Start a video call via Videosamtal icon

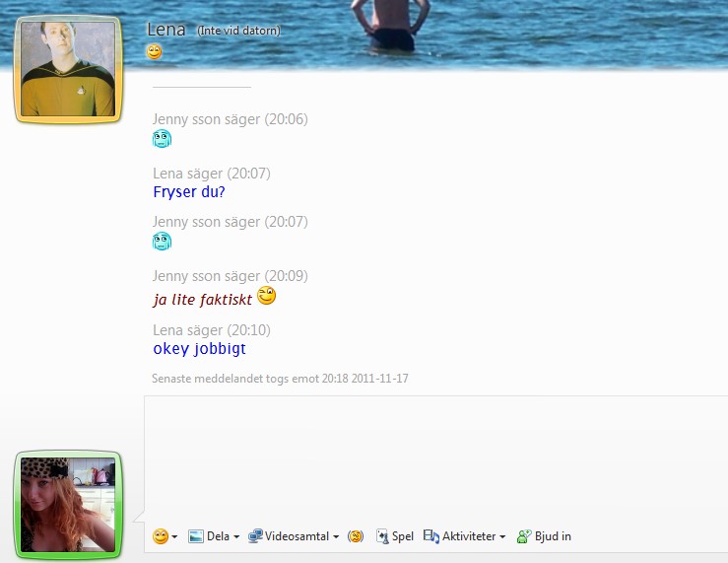[255, 536]
